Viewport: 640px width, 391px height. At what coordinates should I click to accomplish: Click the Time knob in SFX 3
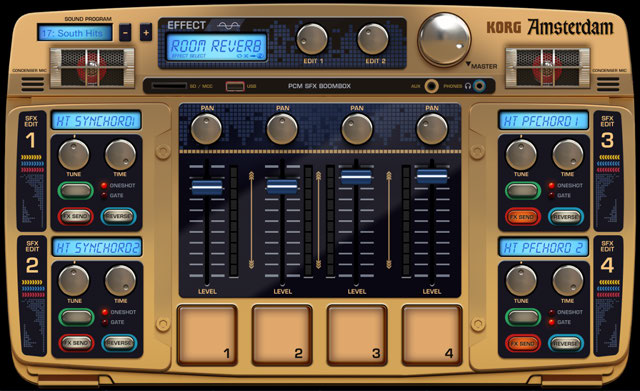(x=568, y=155)
